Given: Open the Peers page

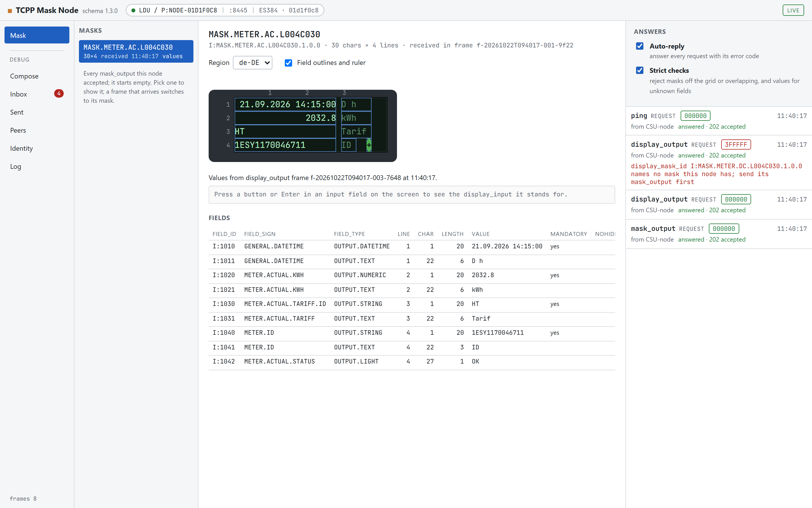Looking at the screenshot, I should [x=37, y=130].
